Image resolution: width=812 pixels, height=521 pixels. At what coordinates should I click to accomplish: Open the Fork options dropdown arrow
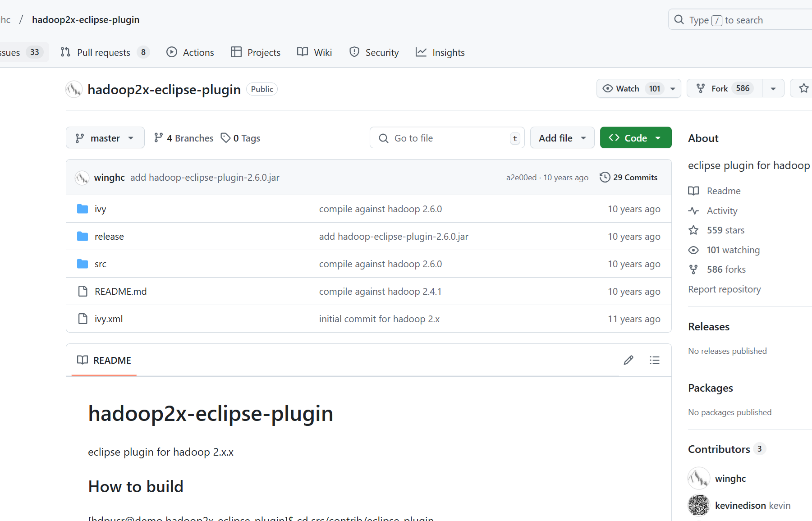[773, 88]
